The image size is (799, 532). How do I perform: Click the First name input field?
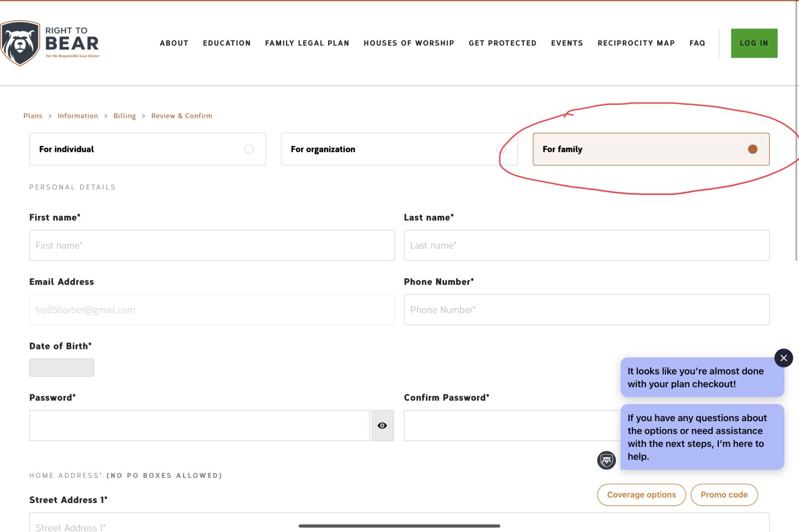tap(212, 245)
